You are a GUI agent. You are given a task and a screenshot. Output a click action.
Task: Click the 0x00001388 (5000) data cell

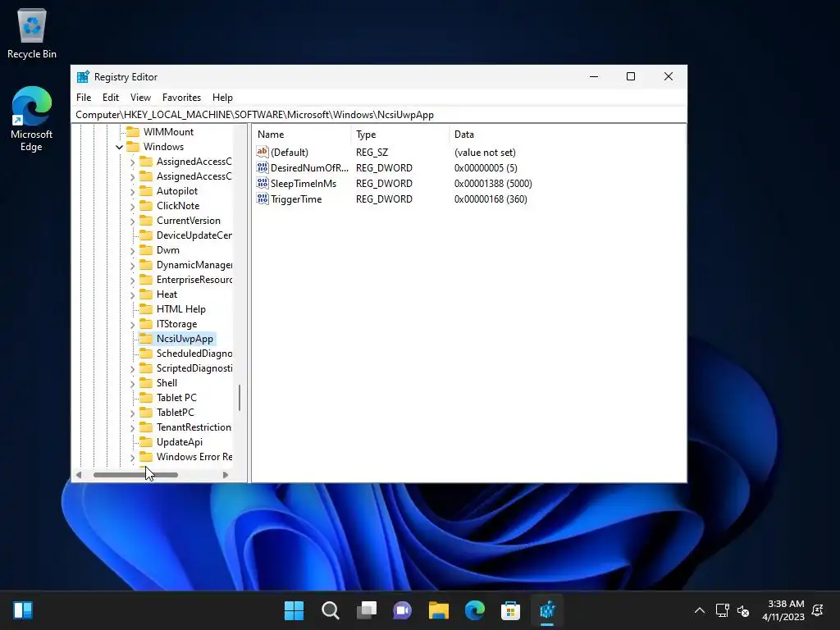coord(493,183)
